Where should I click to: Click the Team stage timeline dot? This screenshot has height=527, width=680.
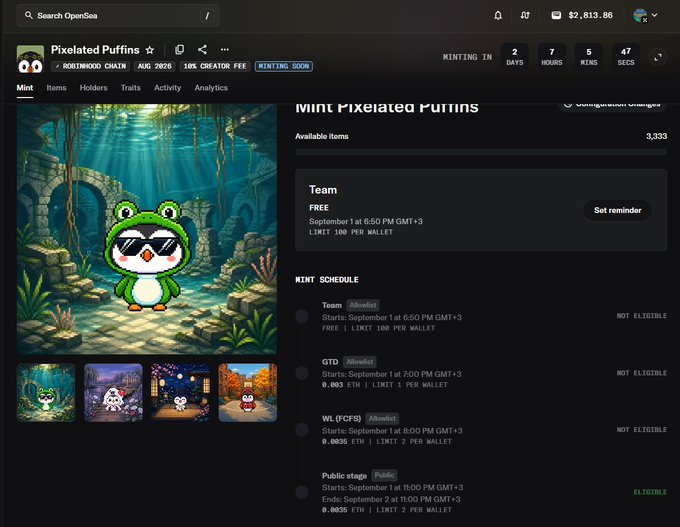302,316
